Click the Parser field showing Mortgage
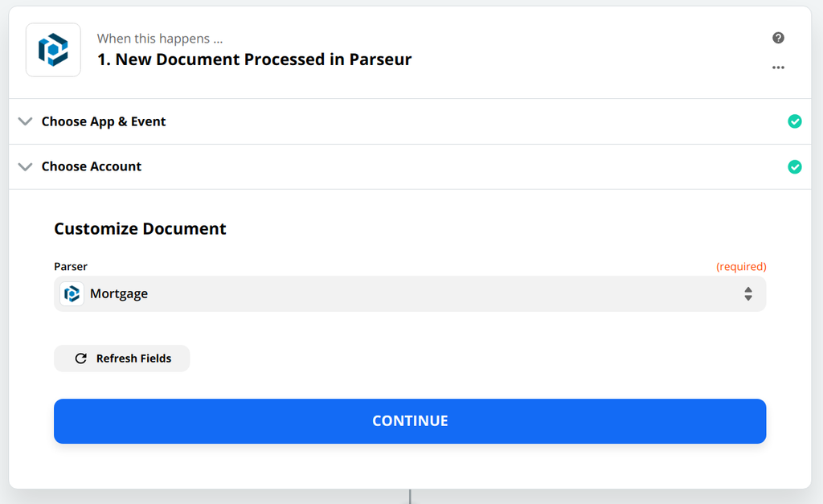Viewport: 823px width, 504px height. [410, 294]
